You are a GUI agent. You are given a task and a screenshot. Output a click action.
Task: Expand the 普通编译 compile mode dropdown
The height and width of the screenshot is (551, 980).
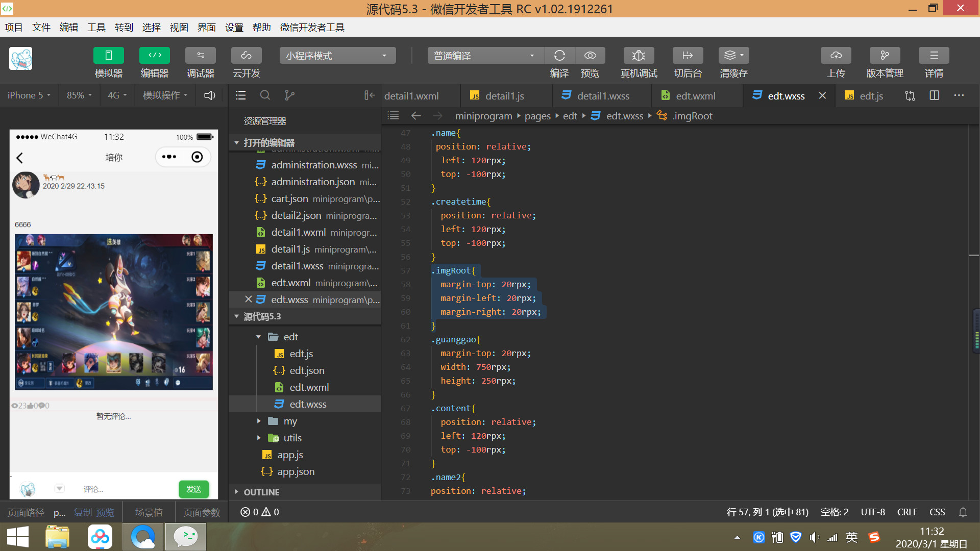click(532, 56)
